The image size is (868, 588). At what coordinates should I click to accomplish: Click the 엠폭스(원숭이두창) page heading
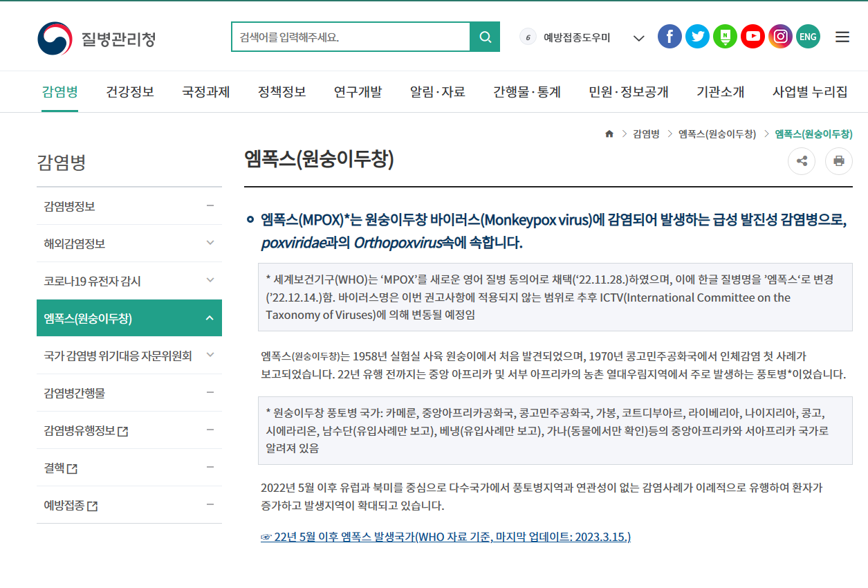319,159
